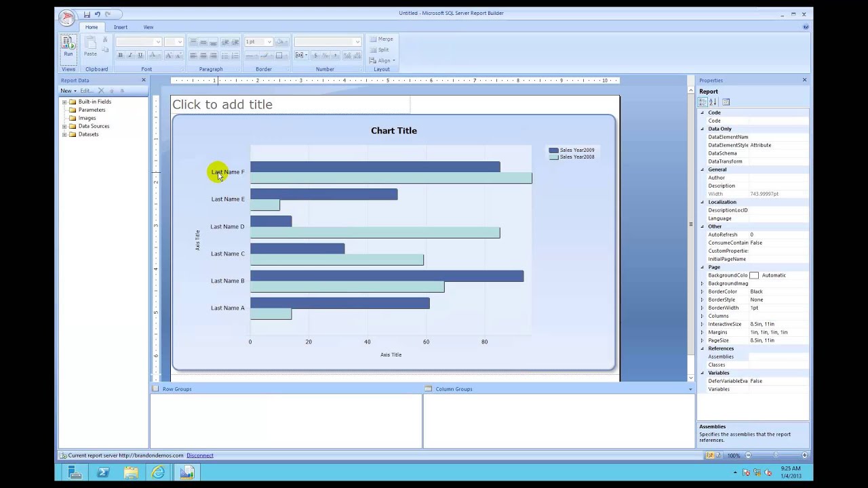Click the Sales Year2008 legend swatch
The image size is (868, 488).
coord(553,157)
